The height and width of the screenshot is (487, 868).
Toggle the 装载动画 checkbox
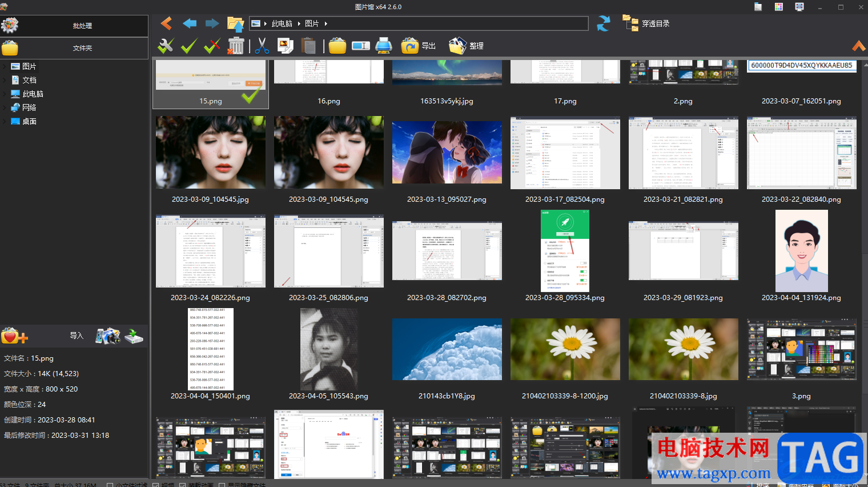click(183, 485)
